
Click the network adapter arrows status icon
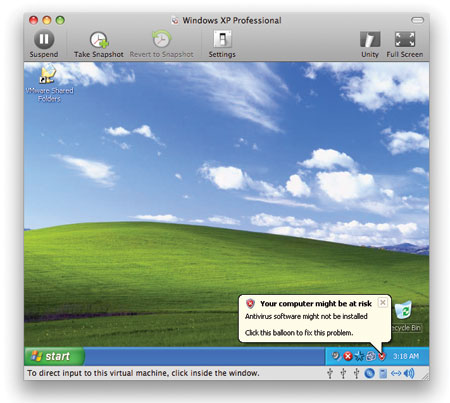pyautogui.click(x=396, y=373)
